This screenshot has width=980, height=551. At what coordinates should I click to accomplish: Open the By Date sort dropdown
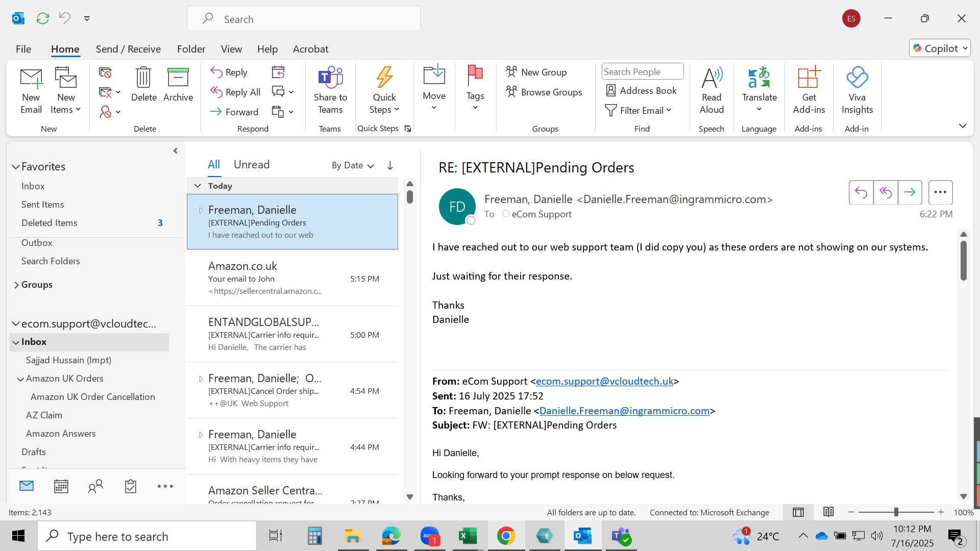pos(353,165)
